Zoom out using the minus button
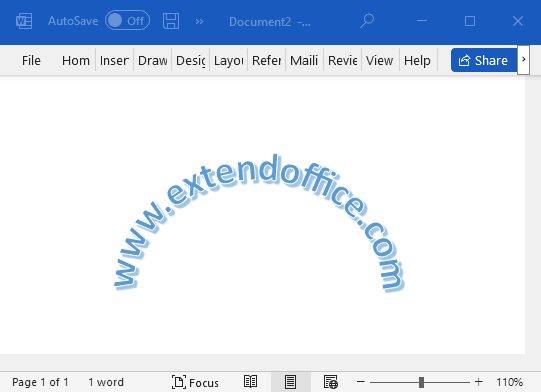Viewport: 541px width, 392px height. tap(361, 382)
